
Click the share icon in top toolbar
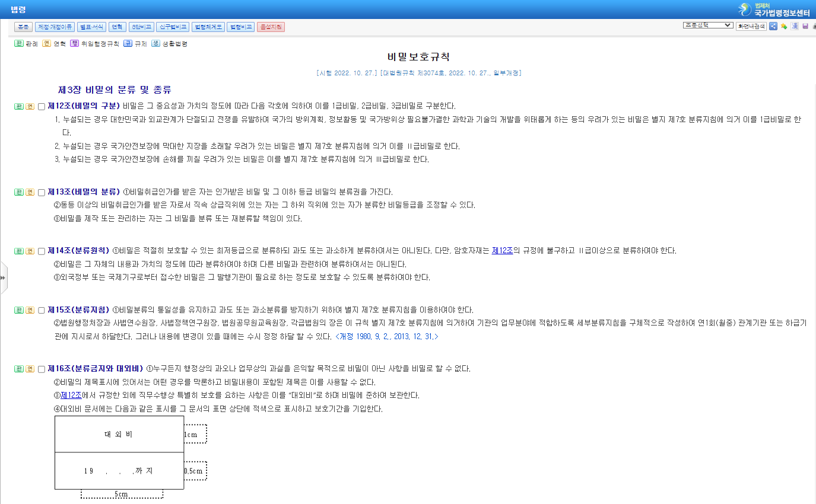pyautogui.click(x=773, y=26)
